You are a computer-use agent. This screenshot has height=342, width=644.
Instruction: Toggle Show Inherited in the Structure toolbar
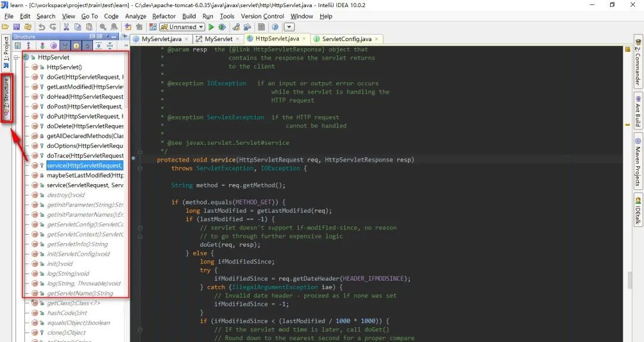[64, 46]
